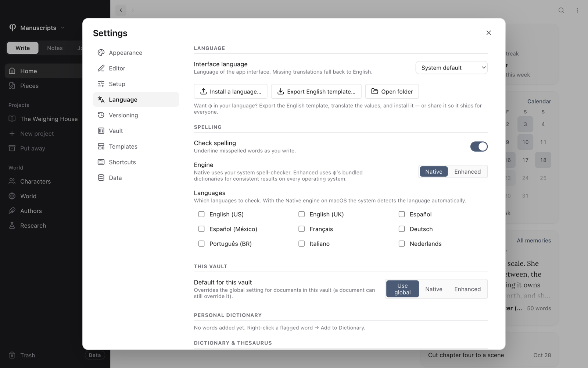The width and height of the screenshot is (588, 368).
Task: Click the search icon in main window
Action: (x=561, y=10)
